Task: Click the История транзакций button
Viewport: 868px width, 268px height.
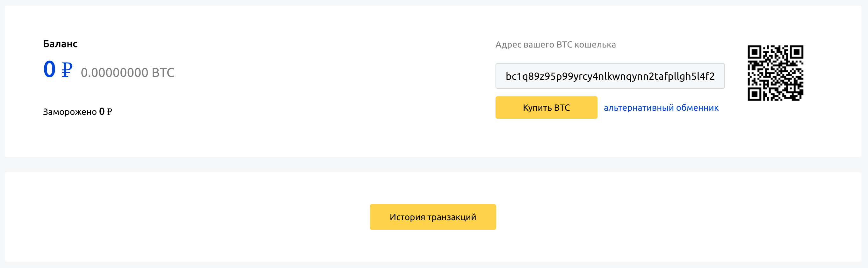Action: 433,217
